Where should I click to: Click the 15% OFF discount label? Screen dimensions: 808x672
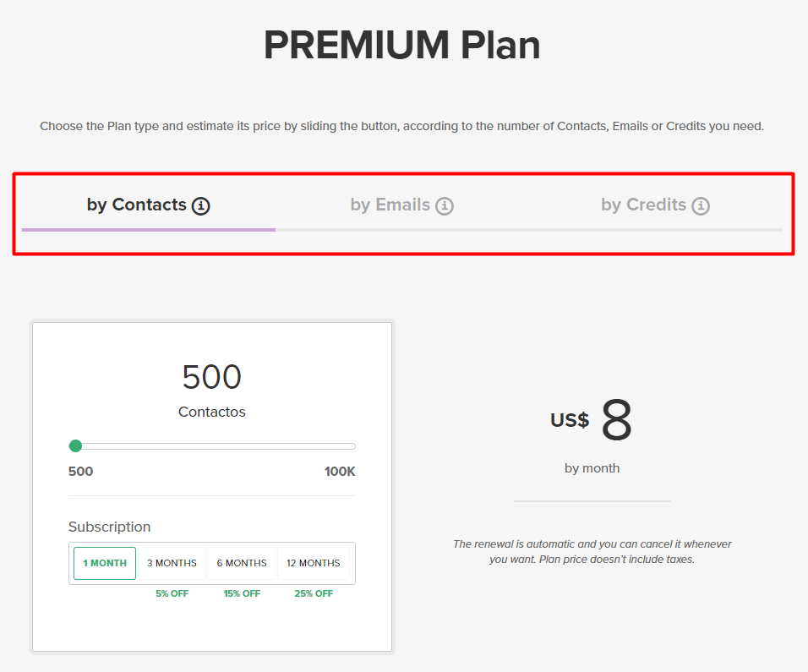pyautogui.click(x=242, y=593)
